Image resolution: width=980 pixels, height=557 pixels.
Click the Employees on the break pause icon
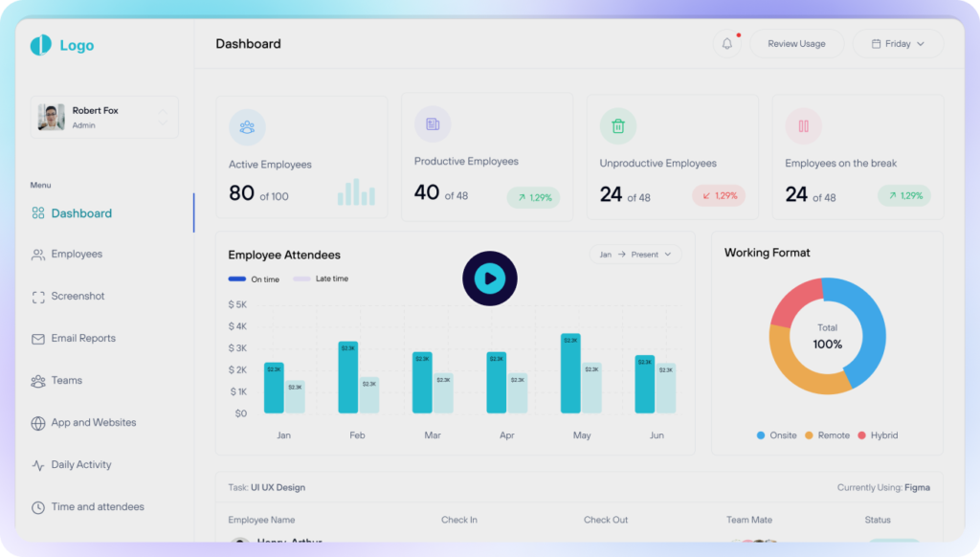(803, 126)
